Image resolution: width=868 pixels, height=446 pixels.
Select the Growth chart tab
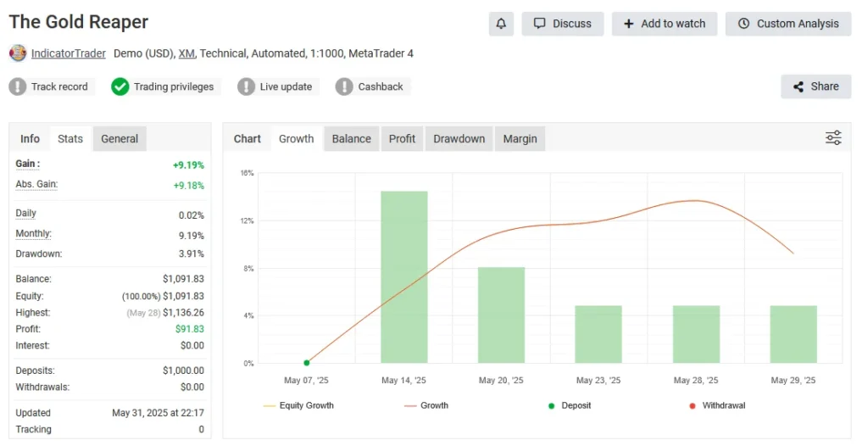click(x=296, y=138)
